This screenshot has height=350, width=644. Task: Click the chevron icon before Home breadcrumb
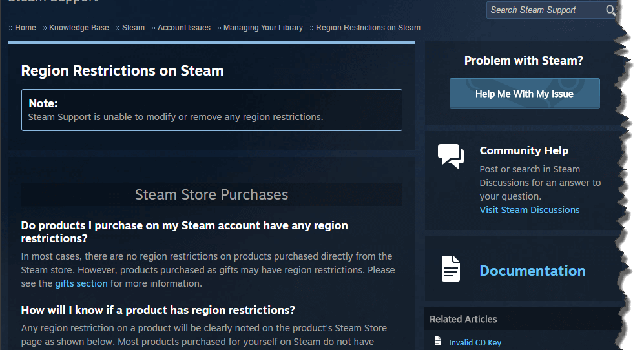(x=11, y=28)
